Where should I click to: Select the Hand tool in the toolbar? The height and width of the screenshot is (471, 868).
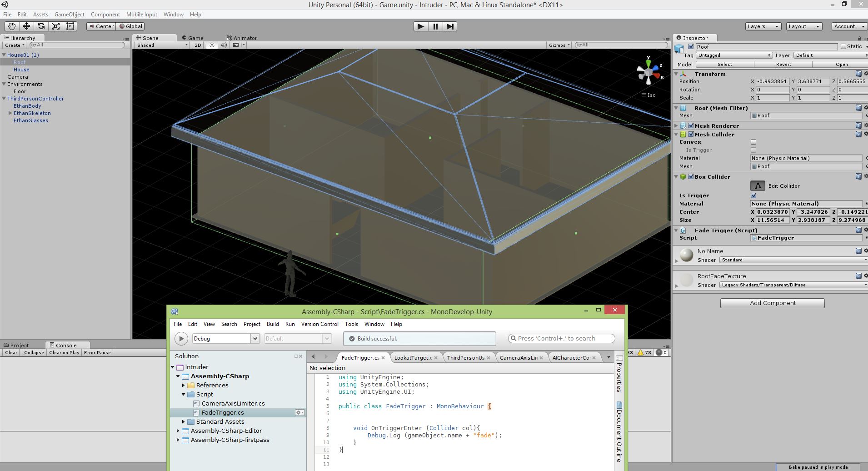(11, 26)
